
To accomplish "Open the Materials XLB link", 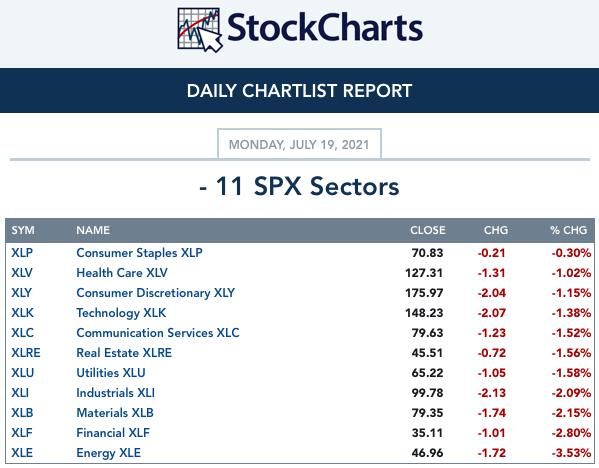I will 115,413.
